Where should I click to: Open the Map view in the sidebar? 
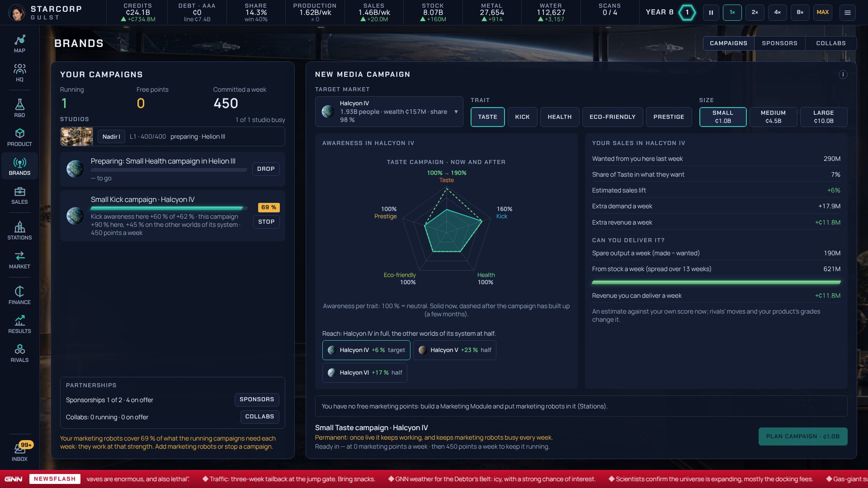[x=19, y=44]
